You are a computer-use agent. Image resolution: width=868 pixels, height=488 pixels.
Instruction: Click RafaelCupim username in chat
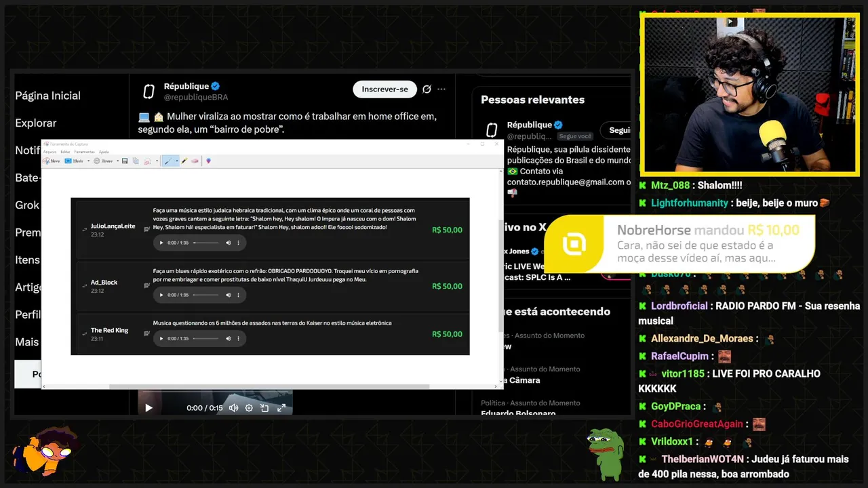pyautogui.click(x=679, y=356)
